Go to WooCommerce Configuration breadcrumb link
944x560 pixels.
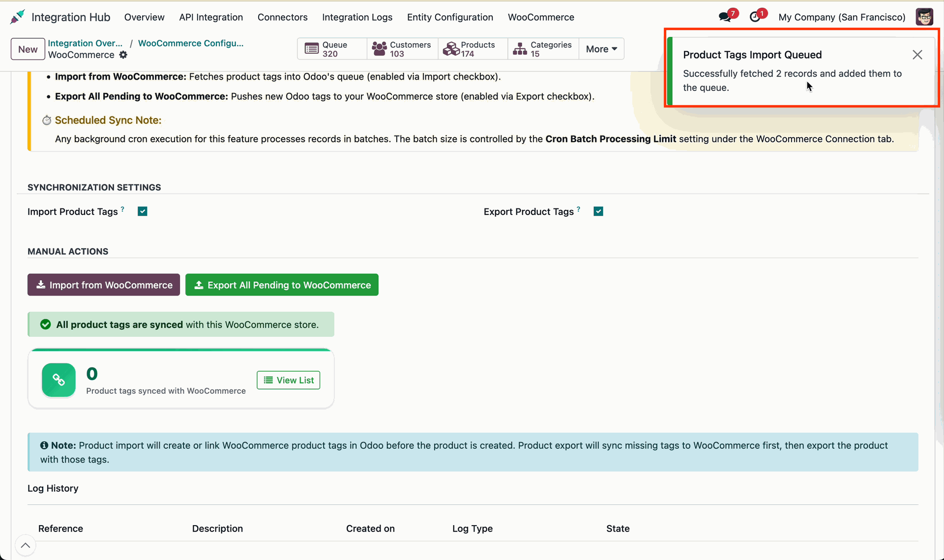(191, 43)
